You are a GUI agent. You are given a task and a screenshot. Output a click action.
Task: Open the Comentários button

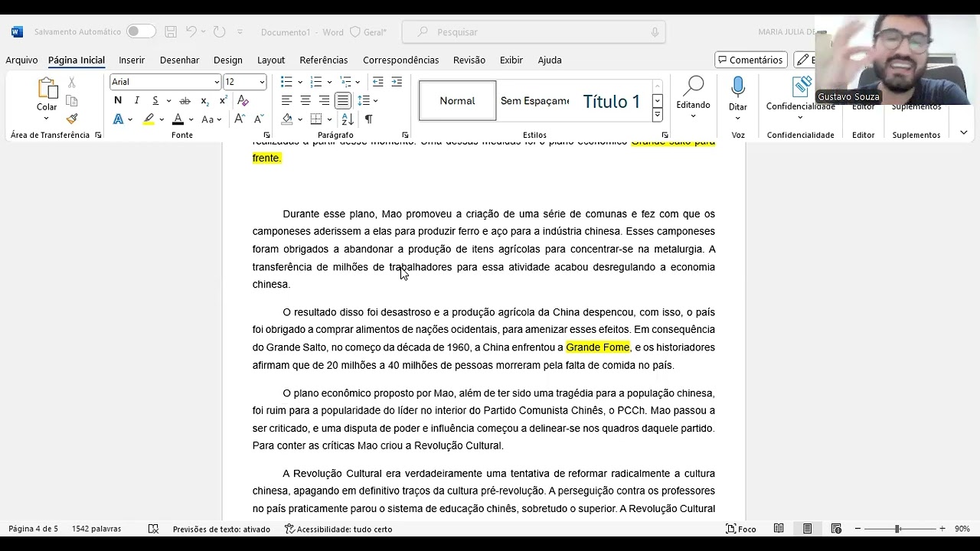(x=750, y=60)
